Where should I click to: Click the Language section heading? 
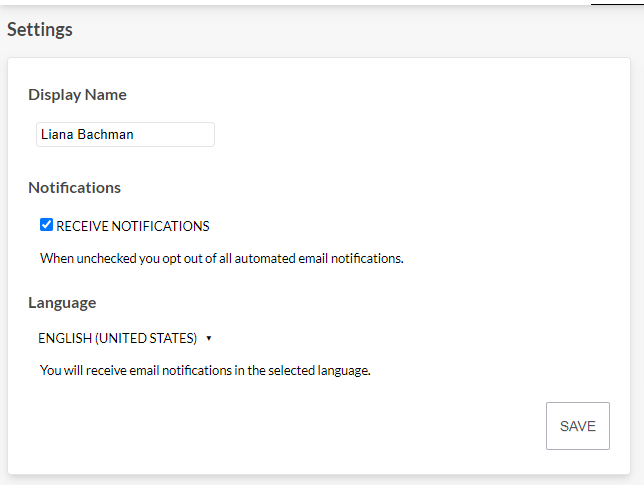[x=62, y=303]
